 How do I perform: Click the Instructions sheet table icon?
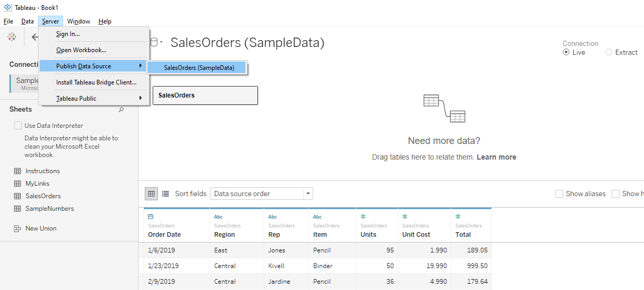point(17,171)
